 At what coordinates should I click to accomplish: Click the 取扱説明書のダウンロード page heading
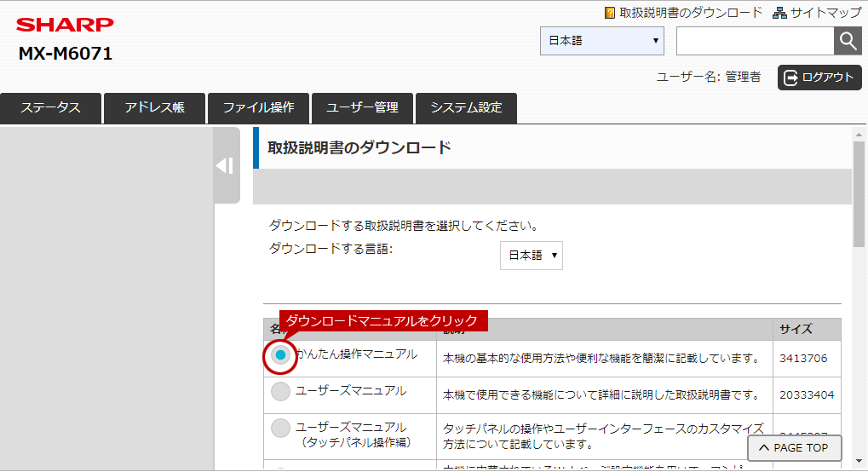tap(359, 148)
